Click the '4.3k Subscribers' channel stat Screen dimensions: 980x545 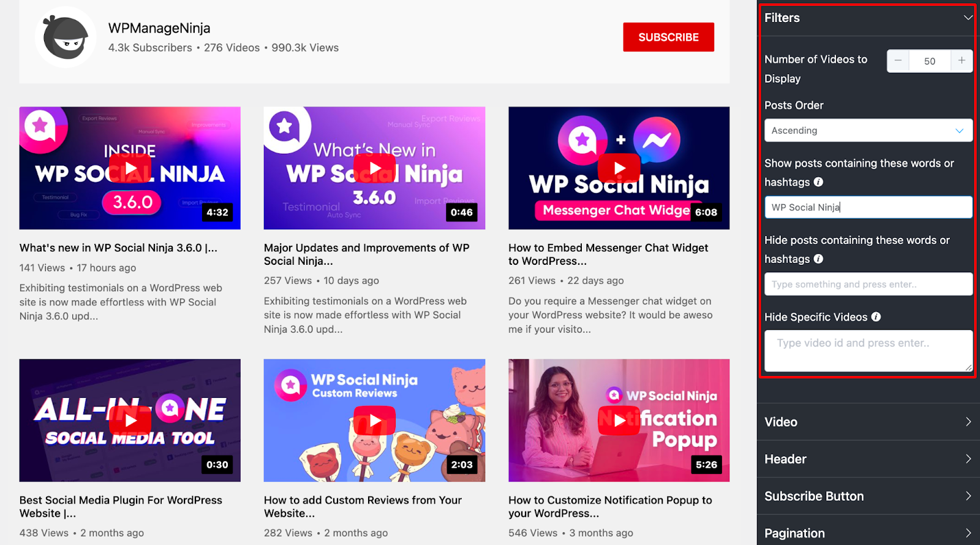point(150,48)
